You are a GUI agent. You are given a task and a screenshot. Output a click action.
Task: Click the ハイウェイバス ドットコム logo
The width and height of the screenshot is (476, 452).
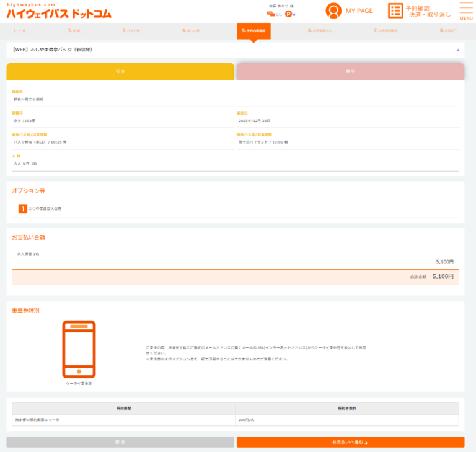pos(59,13)
